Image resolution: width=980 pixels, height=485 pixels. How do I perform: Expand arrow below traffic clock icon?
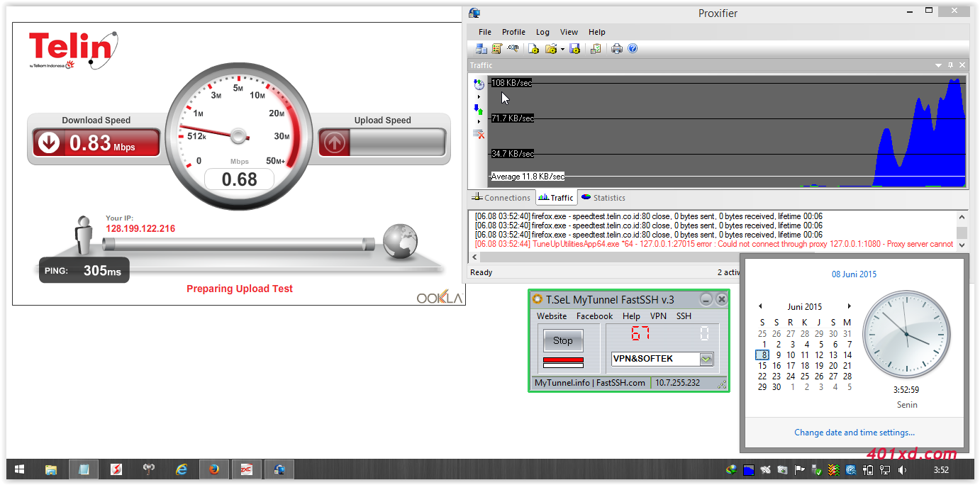(479, 97)
